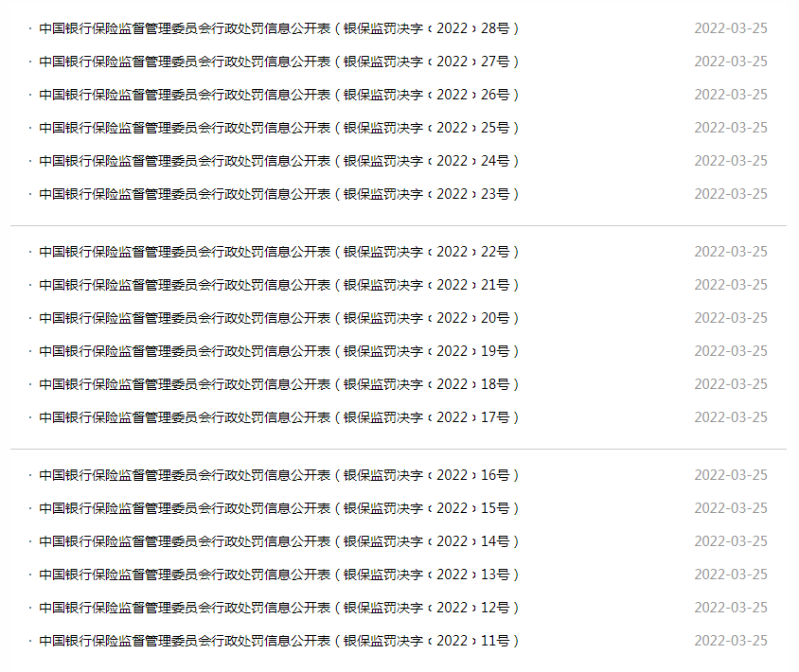Screen dimensions: 799x672
Task: Open penalty notice 银保监罚决字〔2022〕19号
Action: pyautogui.click(x=278, y=351)
